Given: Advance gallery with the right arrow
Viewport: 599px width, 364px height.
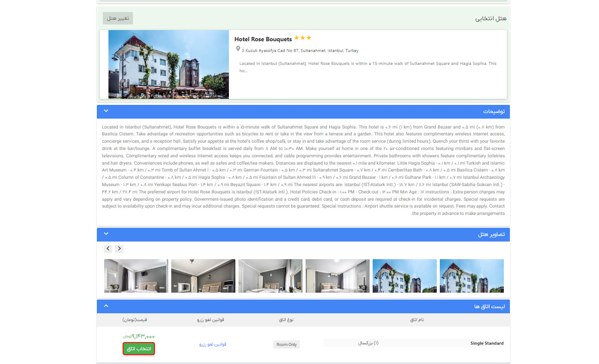Looking at the screenshot, I should coord(119,248).
